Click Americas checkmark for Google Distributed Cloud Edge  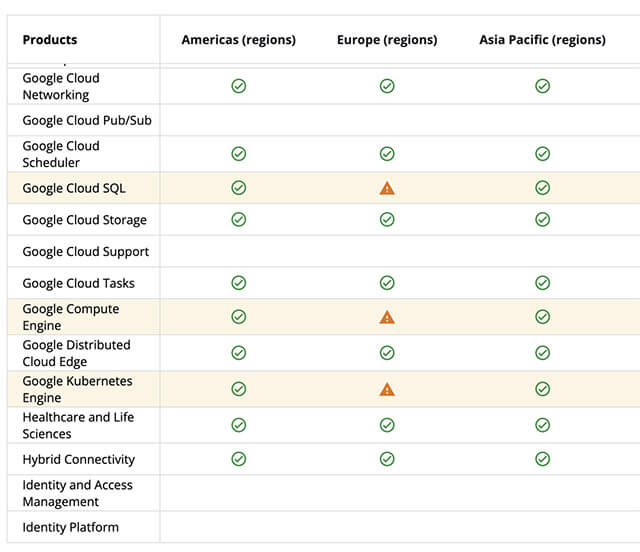(239, 353)
